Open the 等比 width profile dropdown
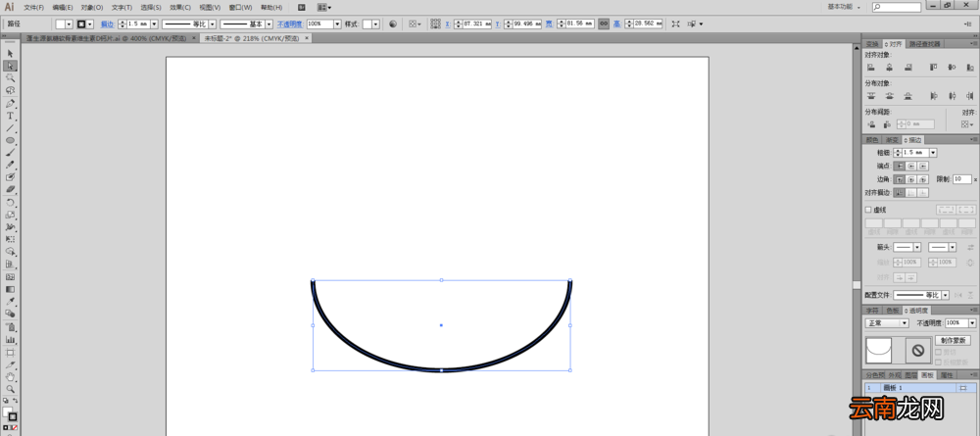The image size is (980, 436). pos(213,24)
